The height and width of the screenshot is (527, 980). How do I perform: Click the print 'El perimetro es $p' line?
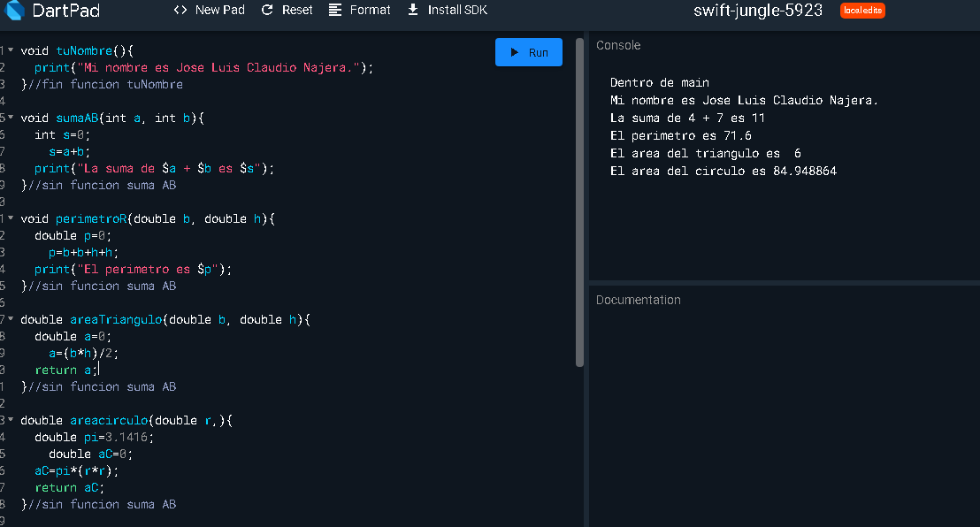click(134, 270)
